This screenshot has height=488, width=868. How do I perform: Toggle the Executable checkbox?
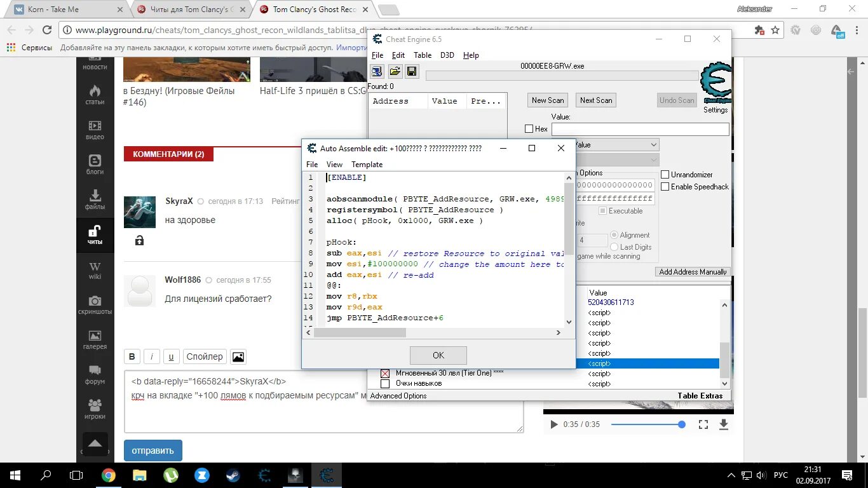point(603,211)
